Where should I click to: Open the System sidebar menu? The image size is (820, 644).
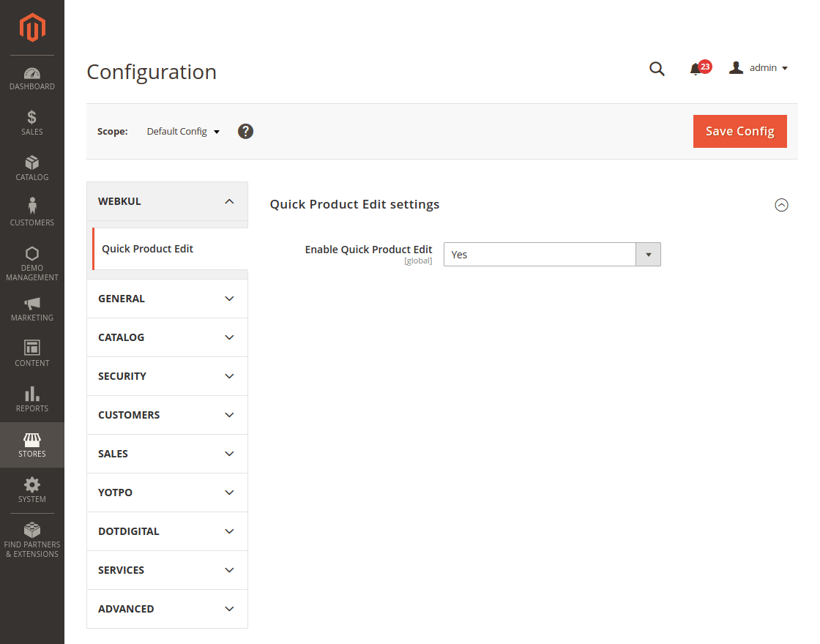[32, 490]
